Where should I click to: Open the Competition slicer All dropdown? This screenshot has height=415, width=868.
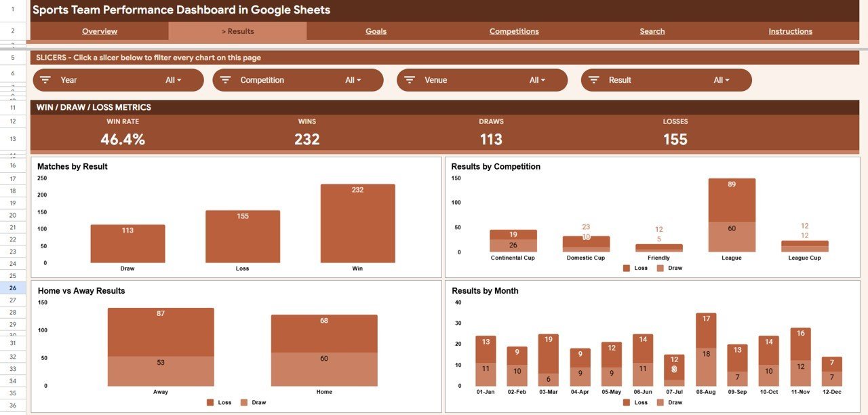(353, 80)
